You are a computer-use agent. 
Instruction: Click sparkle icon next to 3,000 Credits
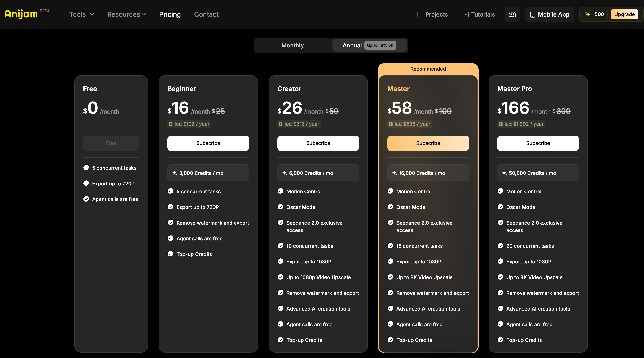(x=174, y=173)
